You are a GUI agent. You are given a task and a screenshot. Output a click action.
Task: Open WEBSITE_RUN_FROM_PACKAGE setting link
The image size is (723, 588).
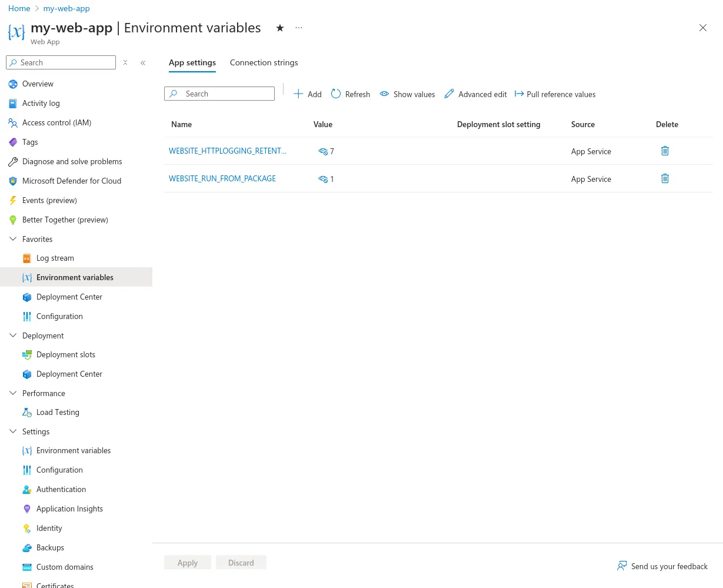tap(222, 178)
